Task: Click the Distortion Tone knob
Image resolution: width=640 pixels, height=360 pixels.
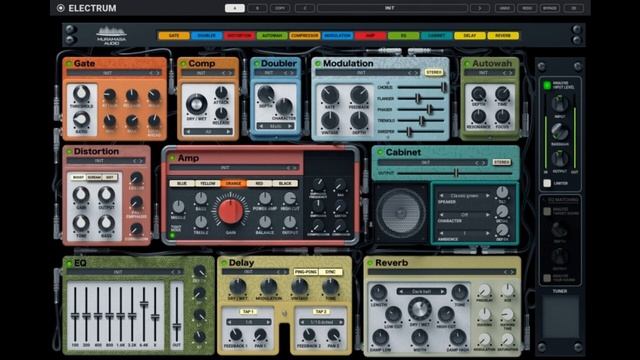Action: 81,224
